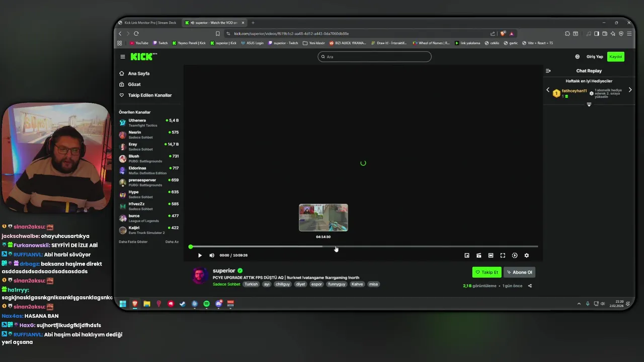Open Discord from taskbar
The image size is (644, 362).
219,304
